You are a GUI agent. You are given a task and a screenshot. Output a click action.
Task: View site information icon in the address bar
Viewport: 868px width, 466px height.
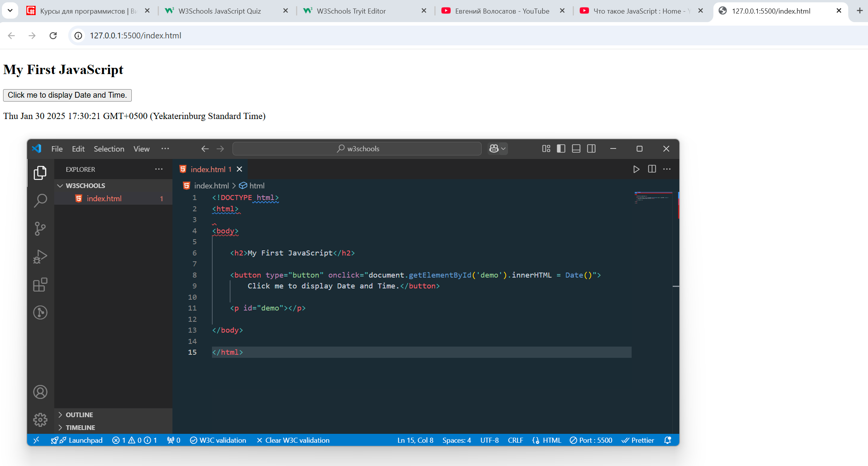point(78,36)
